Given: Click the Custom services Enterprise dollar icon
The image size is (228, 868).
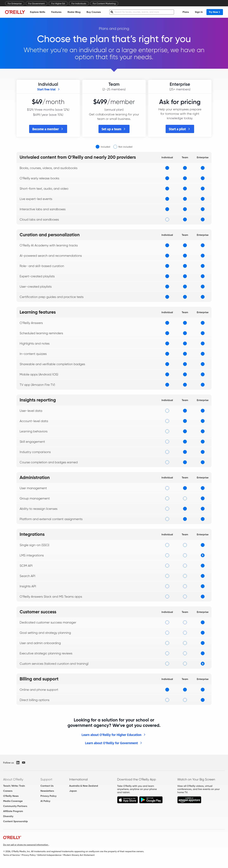Looking at the screenshot, I should (203, 663).
